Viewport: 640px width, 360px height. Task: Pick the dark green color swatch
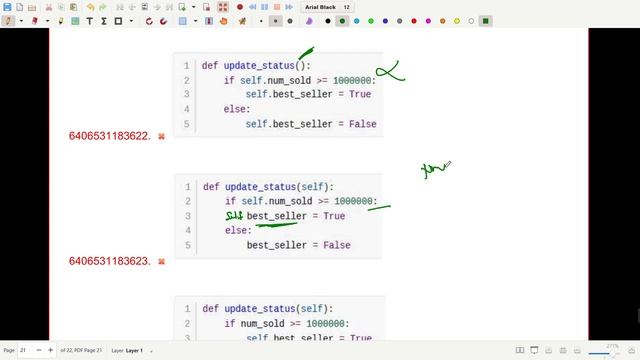click(x=342, y=21)
